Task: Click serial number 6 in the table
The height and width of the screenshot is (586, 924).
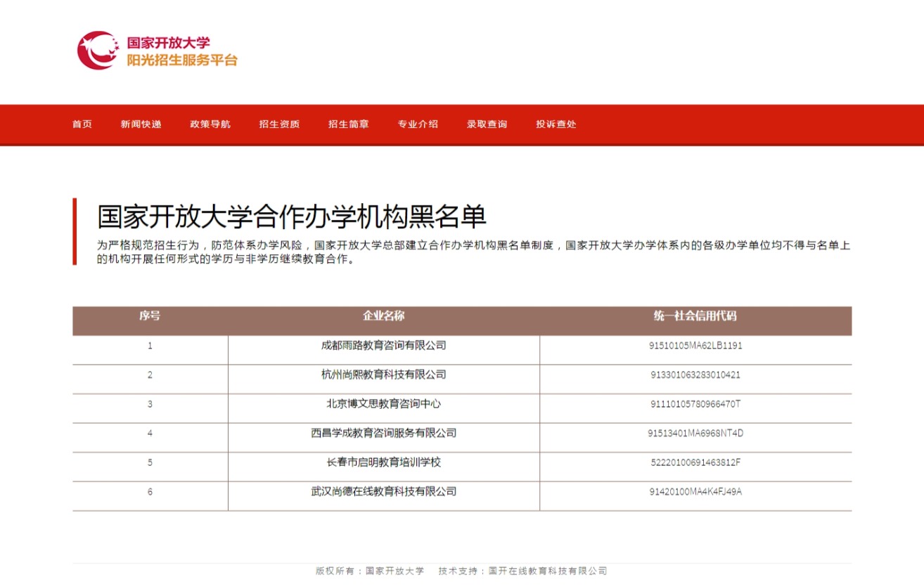Action: (150, 491)
